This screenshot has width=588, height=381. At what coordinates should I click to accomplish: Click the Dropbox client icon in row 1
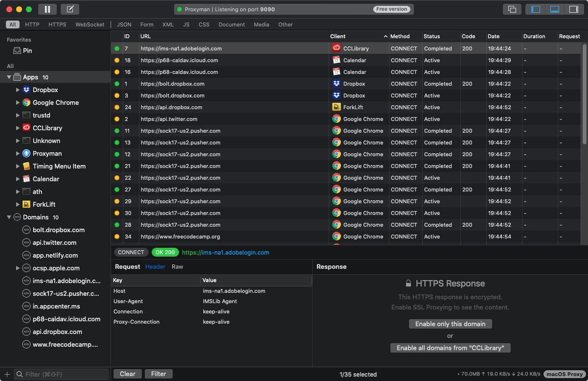337,83
